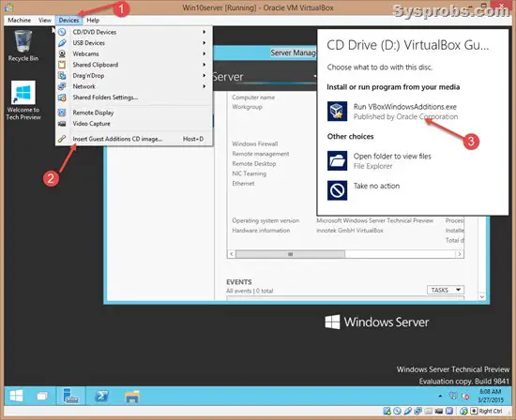This screenshot has height=420, width=516.
Task: Click the Server Manager taskbar icon
Action: tap(70, 396)
